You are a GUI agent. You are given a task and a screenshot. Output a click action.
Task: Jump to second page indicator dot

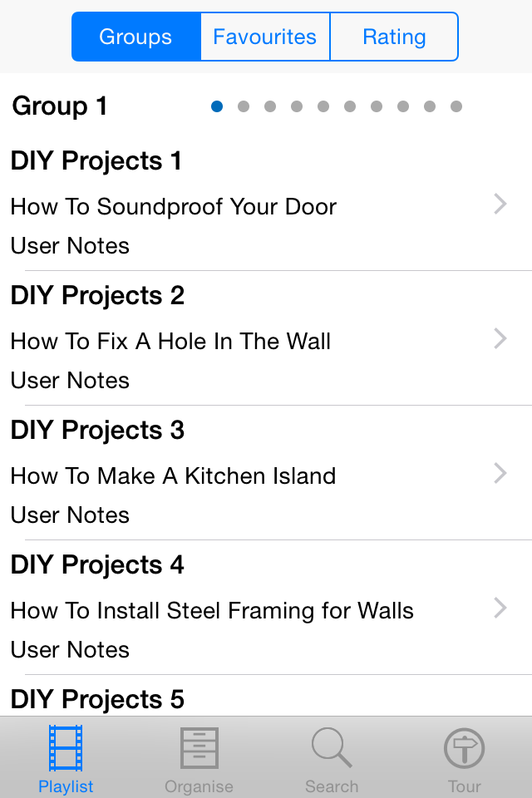pyautogui.click(x=244, y=106)
